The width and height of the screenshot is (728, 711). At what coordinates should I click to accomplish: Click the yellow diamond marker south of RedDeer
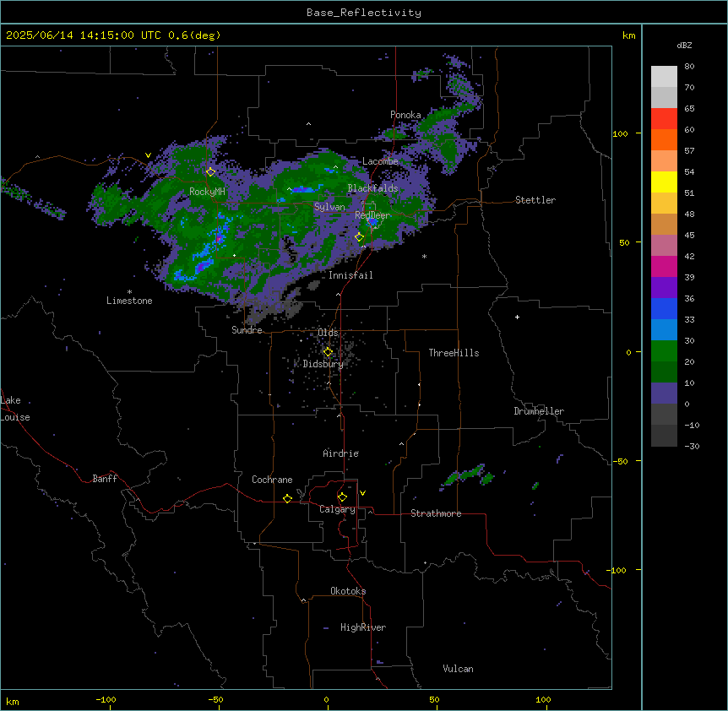tap(359, 236)
